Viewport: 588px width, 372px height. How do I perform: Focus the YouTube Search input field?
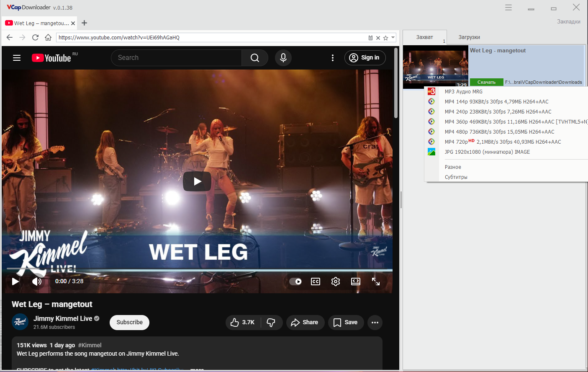coord(176,58)
